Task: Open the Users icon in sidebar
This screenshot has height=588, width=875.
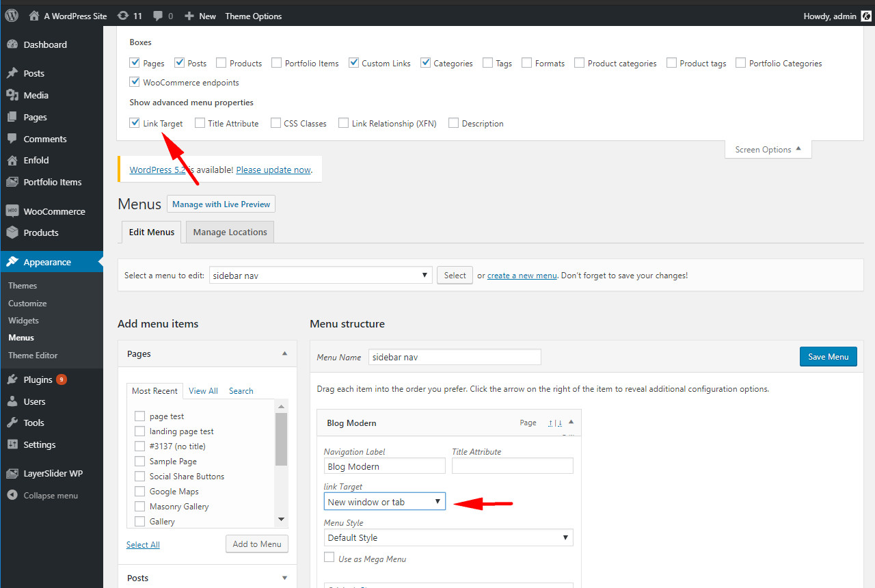Action: (x=12, y=401)
